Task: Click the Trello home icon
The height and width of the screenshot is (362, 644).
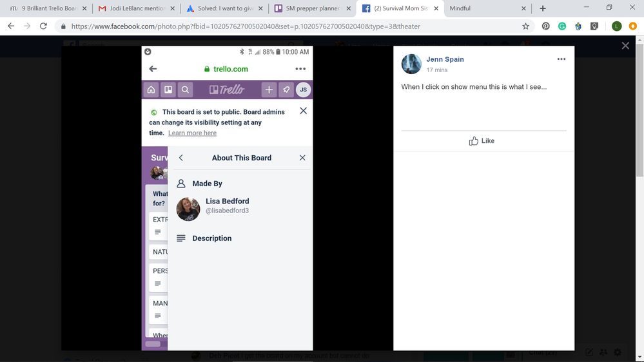Action: click(151, 90)
